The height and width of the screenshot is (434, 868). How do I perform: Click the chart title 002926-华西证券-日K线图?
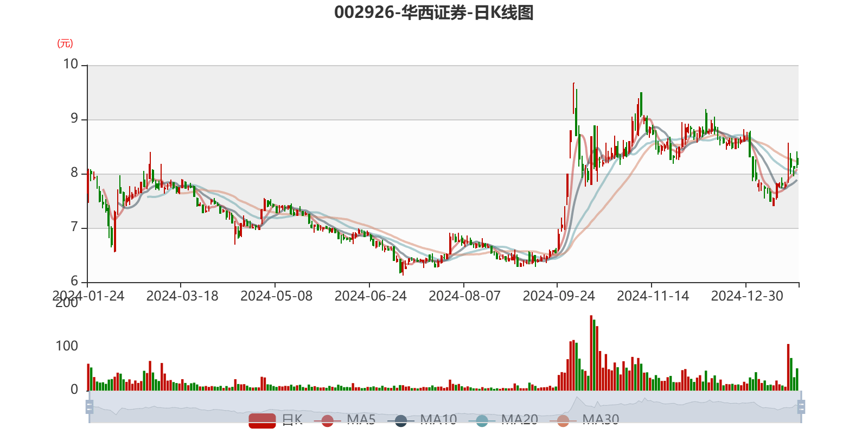click(434, 12)
